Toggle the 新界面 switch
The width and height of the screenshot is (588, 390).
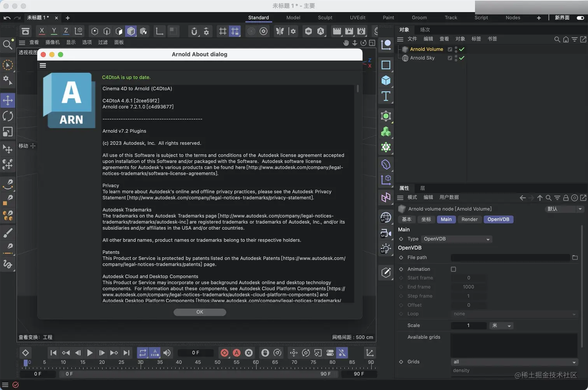coord(581,18)
